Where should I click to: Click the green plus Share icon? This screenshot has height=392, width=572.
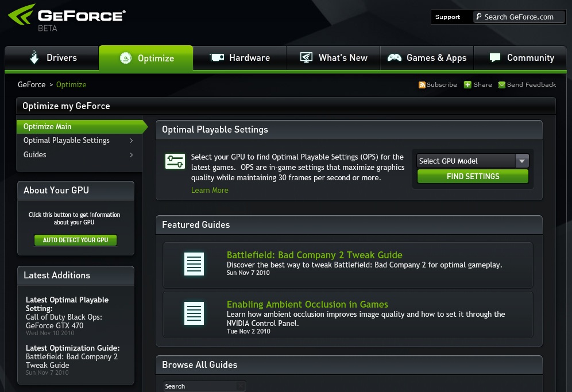click(467, 84)
